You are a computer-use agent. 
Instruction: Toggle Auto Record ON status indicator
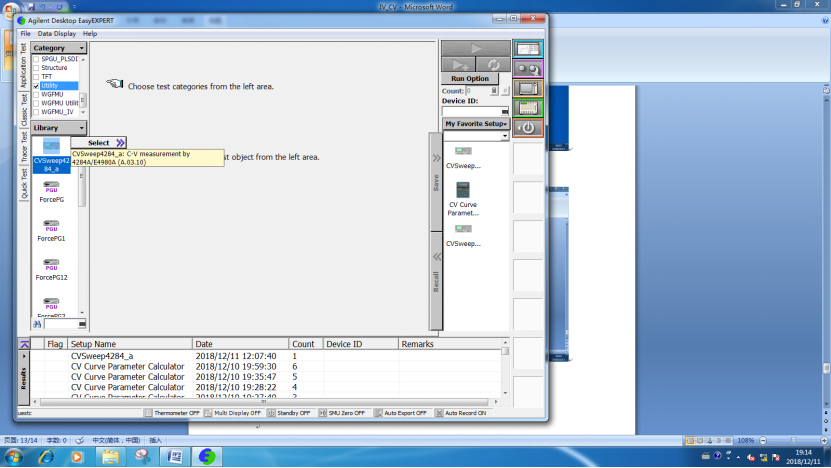(461, 413)
